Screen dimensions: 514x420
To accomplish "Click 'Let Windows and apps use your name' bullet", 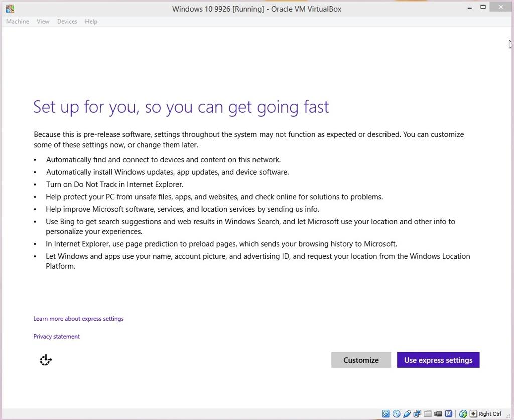I will [258, 261].
